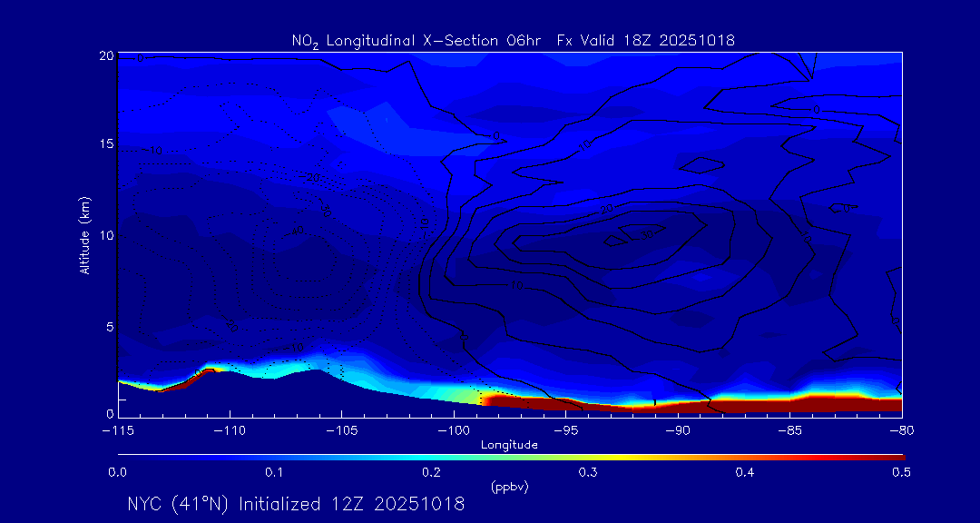The image size is (980, 523).
Task: Click the 0.5 colorbar label
Action: 902,472
